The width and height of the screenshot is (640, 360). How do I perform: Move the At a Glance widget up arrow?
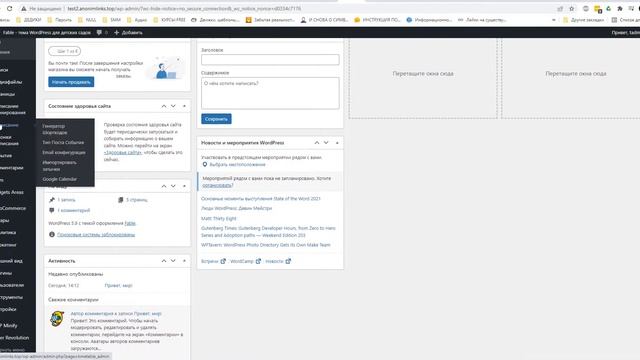(164, 186)
